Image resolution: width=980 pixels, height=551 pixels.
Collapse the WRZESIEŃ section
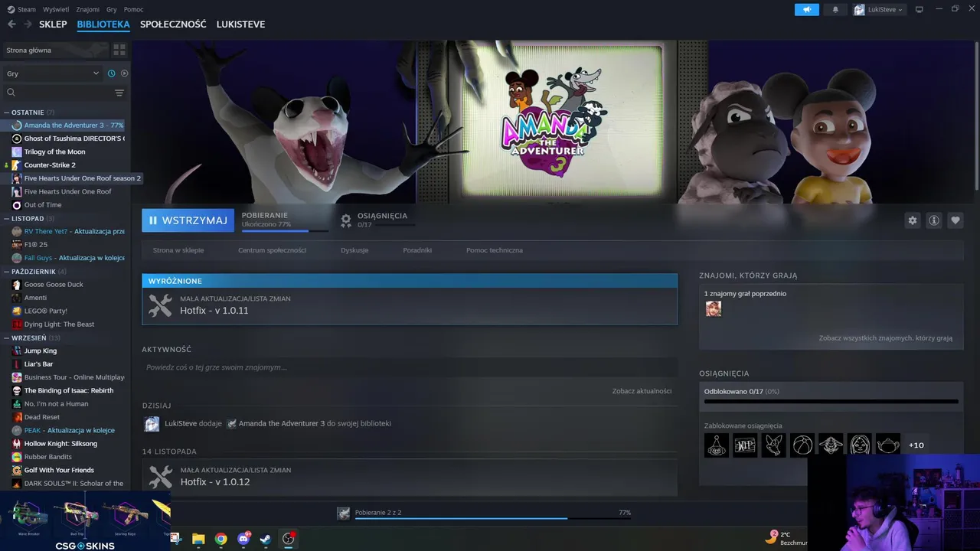(34, 337)
